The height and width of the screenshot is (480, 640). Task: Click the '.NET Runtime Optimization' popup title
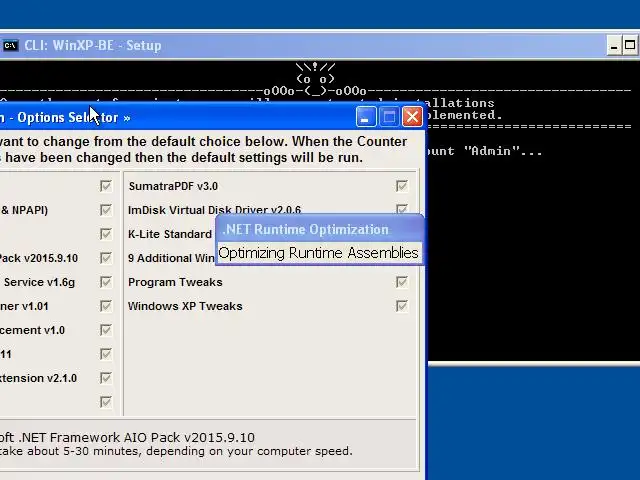[305, 229]
